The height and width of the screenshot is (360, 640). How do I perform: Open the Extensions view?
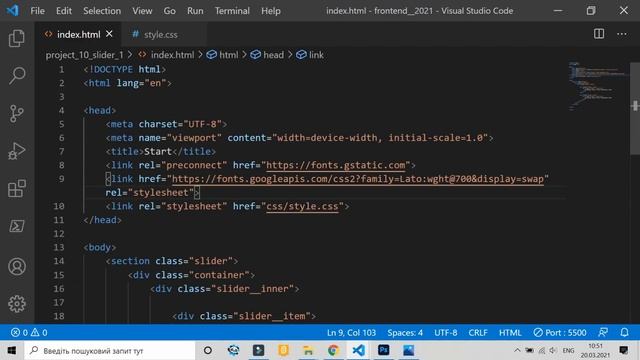tap(17, 189)
